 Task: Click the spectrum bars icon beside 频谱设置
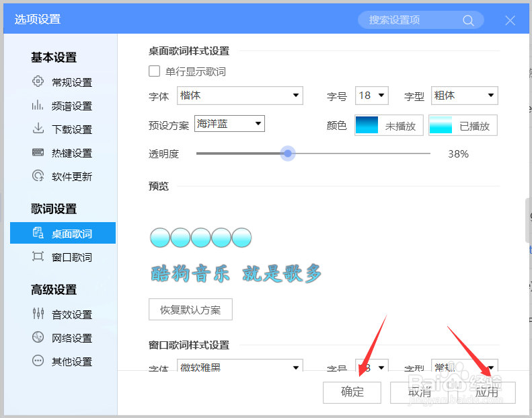pyautogui.click(x=38, y=105)
